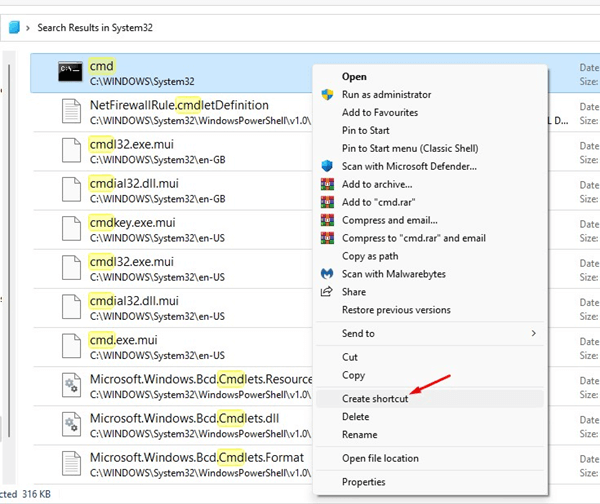
Task: Select Scan with Malwarebytes
Action: click(x=394, y=274)
